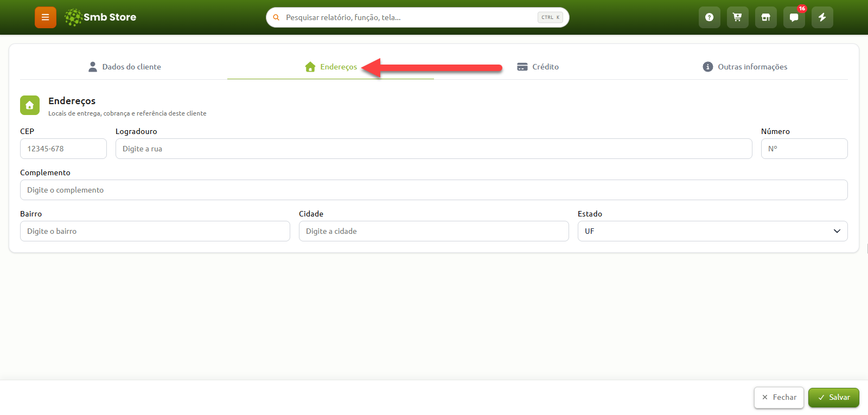The height and width of the screenshot is (415, 868).
Task: Click the Complemento input field
Action: [434, 190]
